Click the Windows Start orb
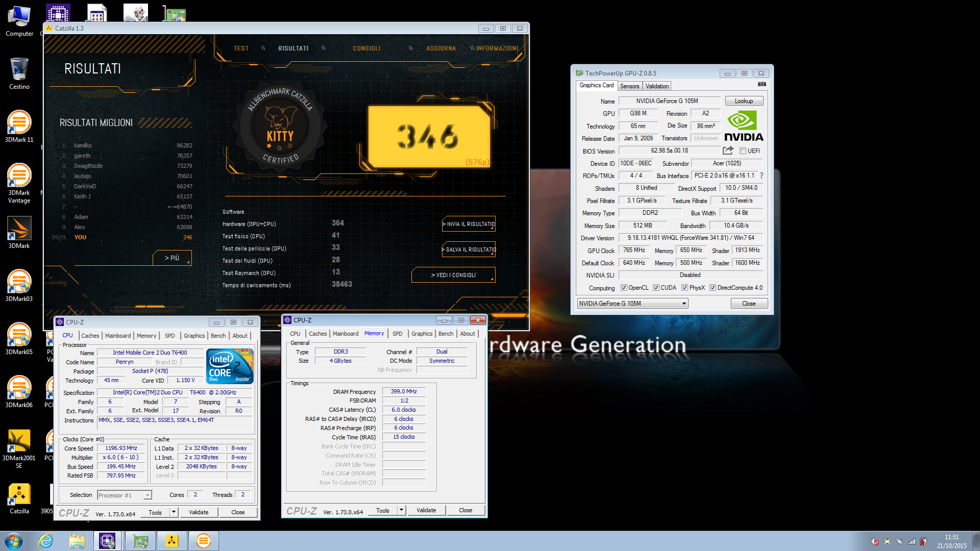The image size is (980, 551). tap(14, 541)
